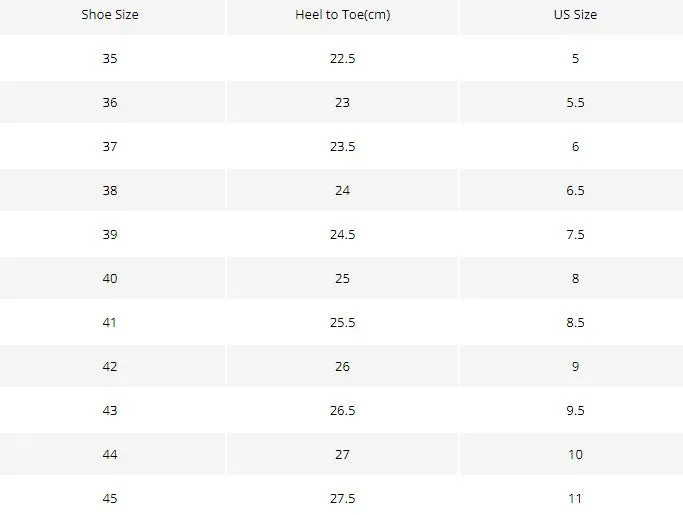Image resolution: width=683 pixels, height=515 pixels.
Task: Click the Heel to Toe(cm) header
Action: coord(342,14)
